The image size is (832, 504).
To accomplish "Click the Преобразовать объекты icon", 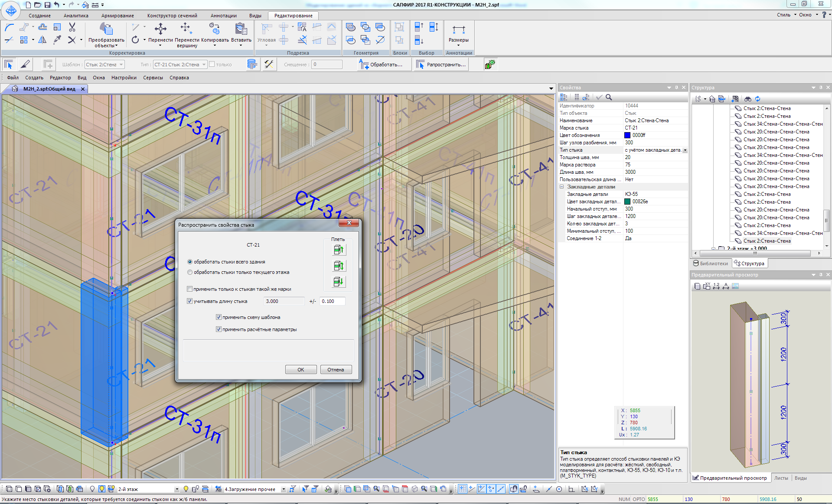I will 106,29.
